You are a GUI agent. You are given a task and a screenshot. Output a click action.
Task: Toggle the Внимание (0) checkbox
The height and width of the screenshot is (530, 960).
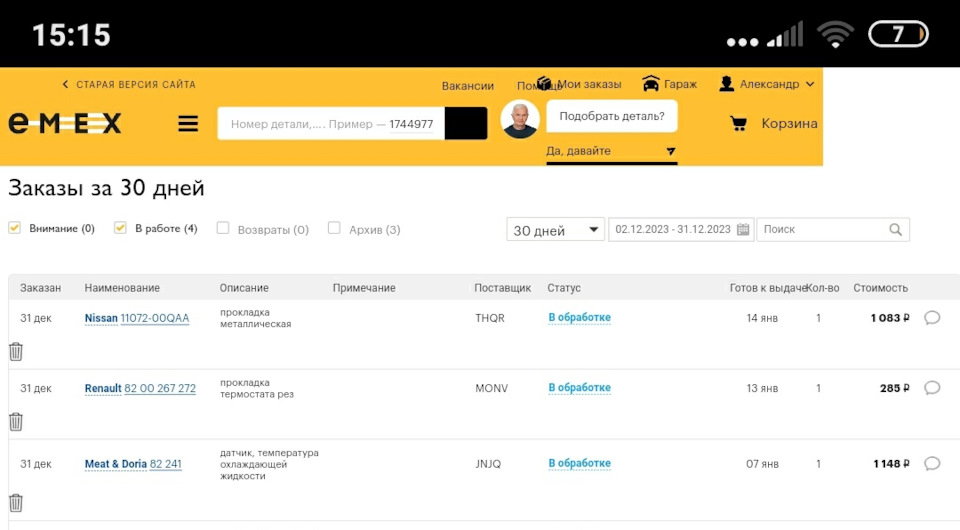pyautogui.click(x=14, y=228)
